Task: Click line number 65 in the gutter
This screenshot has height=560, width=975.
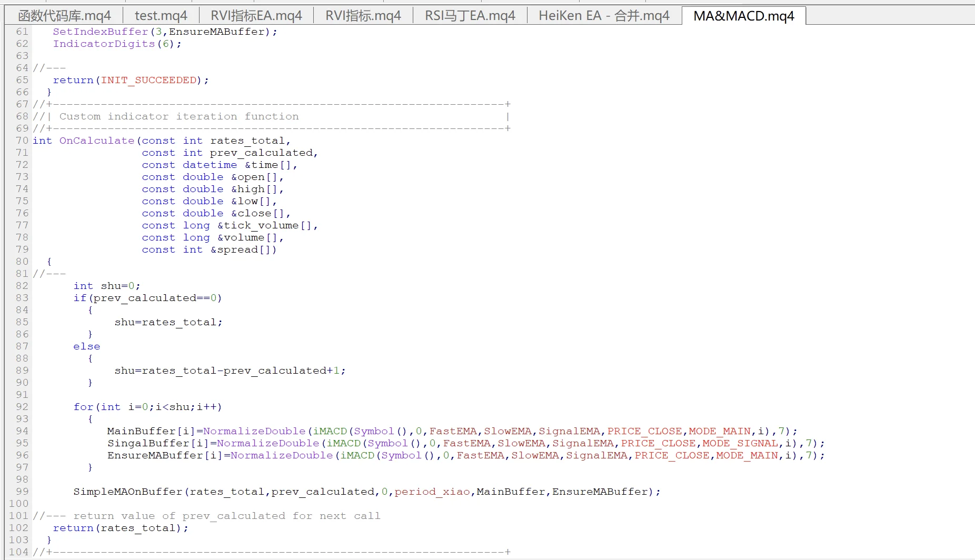Action: 22,80
